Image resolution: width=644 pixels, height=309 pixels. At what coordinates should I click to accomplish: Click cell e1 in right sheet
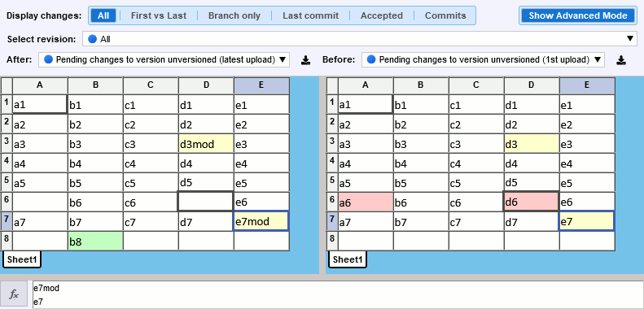tap(587, 104)
